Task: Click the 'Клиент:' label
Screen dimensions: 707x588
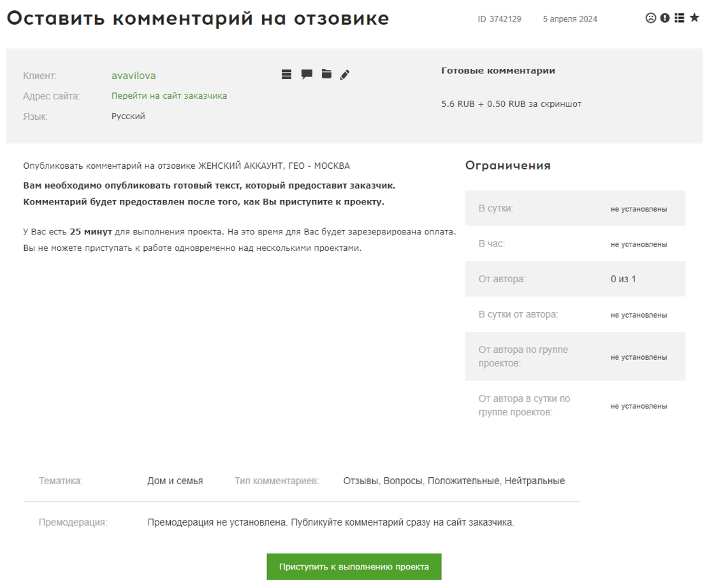Action: click(40, 76)
